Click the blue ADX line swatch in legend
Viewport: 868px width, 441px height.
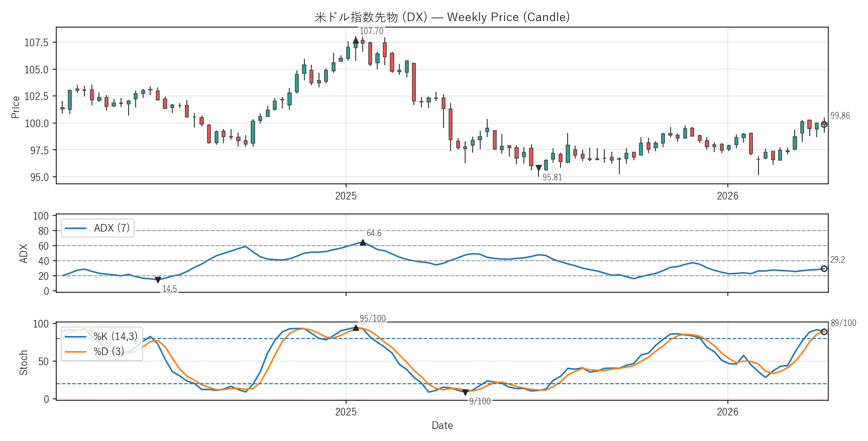point(76,228)
